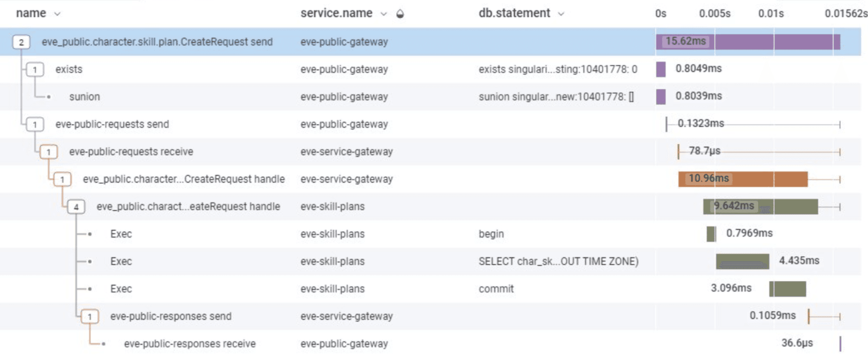Click the color-by droplet icon beside service.name
Image resolution: width=868 pixels, height=356 pixels.
(x=400, y=14)
